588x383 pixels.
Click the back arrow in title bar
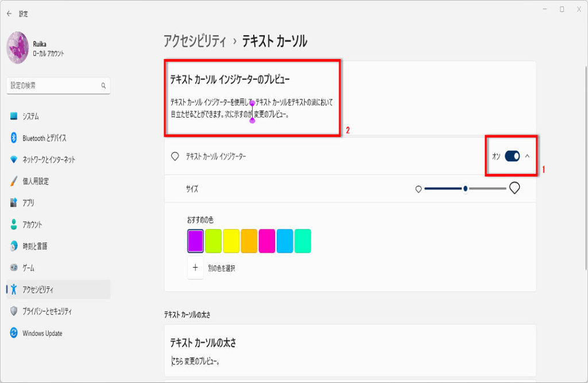point(9,13)
